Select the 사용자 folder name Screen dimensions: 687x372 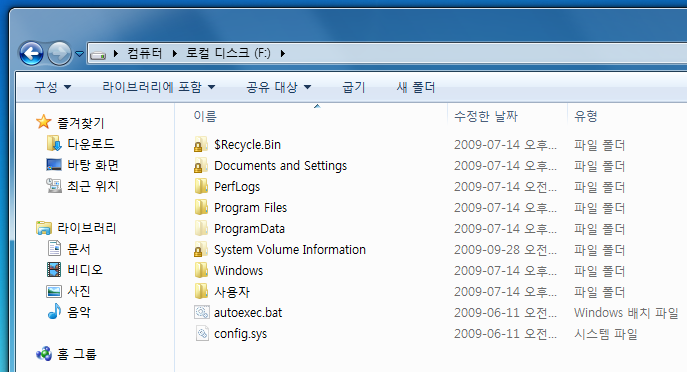pyautogui.click(x=232, y=292)
